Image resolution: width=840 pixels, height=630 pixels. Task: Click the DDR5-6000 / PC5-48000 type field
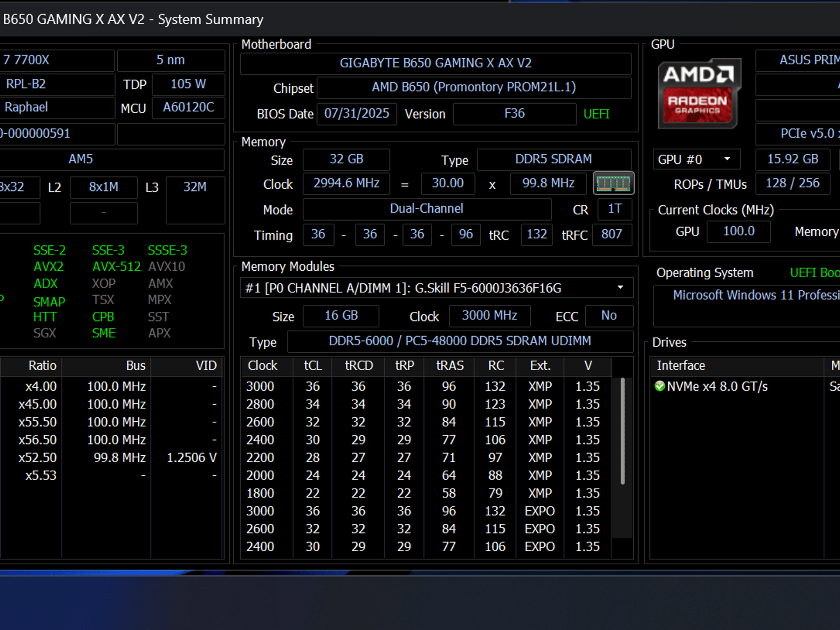click(460, 341)
